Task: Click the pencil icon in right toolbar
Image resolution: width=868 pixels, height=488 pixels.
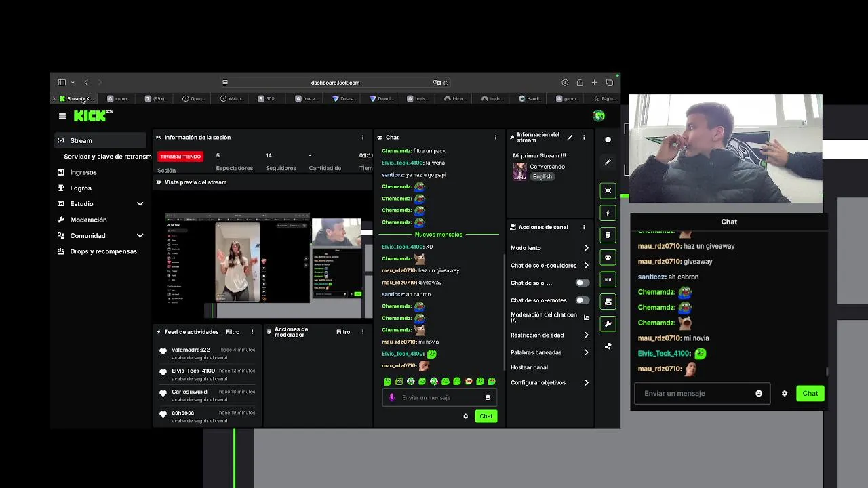Action: [x=608, y=162]
